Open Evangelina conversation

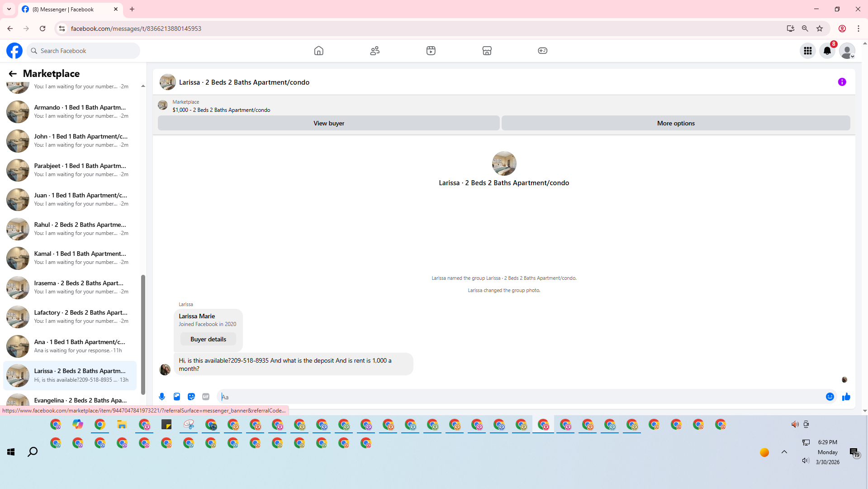(70, 400)
